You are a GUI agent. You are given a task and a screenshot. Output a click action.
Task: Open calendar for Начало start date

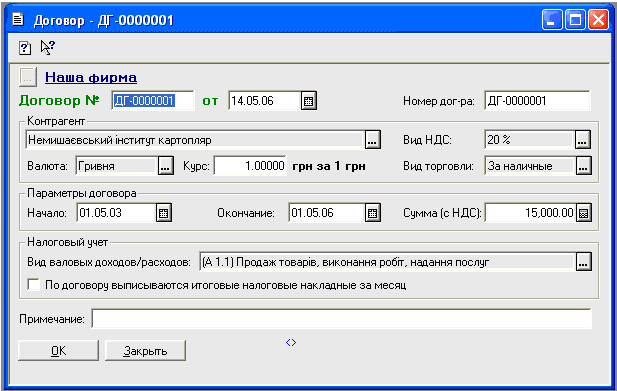coord(164,213)
